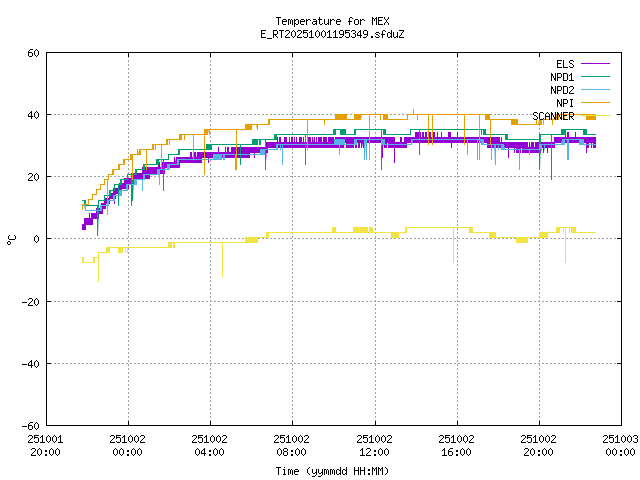Select the y-axis 0 tick label

(x=36, y=239)
